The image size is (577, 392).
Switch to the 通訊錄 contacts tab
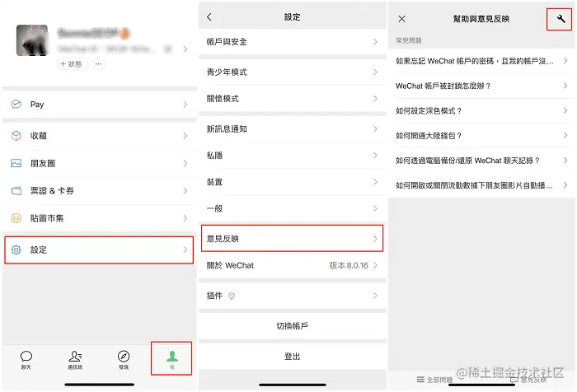[75, 359]
